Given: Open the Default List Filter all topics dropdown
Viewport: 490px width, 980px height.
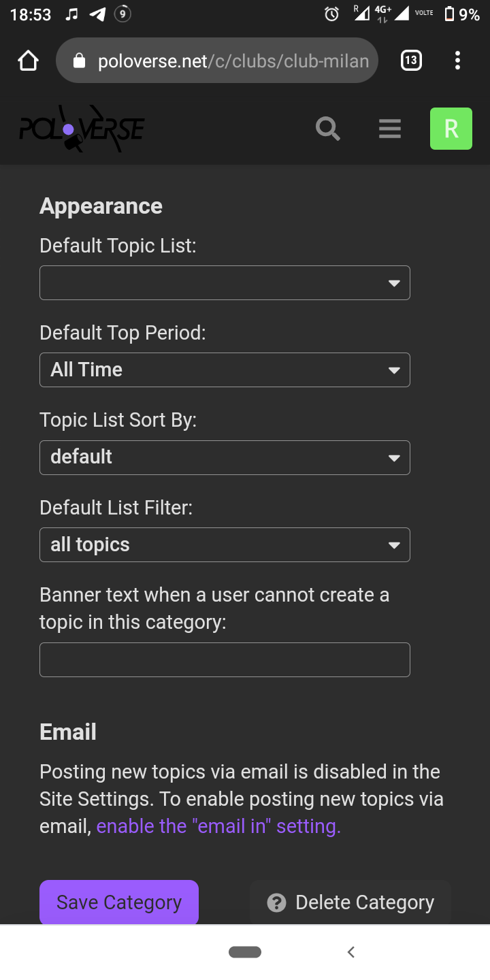Looking at the screenshot, I should tap(225, 544).
